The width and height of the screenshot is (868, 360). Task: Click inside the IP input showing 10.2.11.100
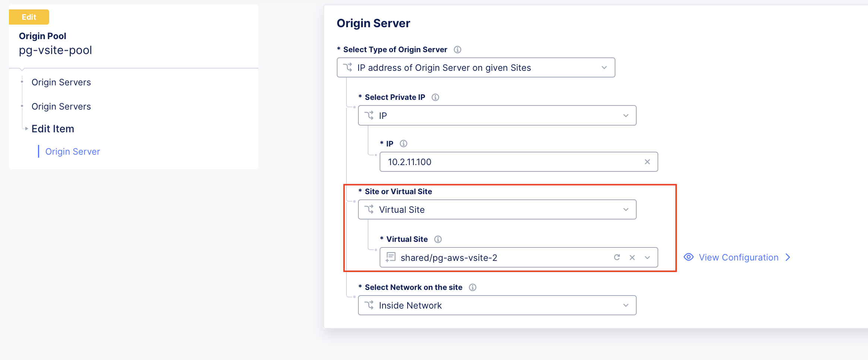tap(484, 162)
